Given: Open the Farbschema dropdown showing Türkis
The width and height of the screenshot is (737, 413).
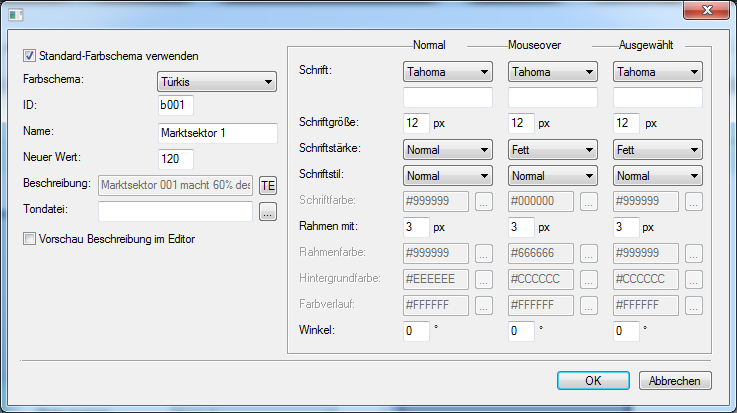Looking at the screenshot, I should click(217, 82).
